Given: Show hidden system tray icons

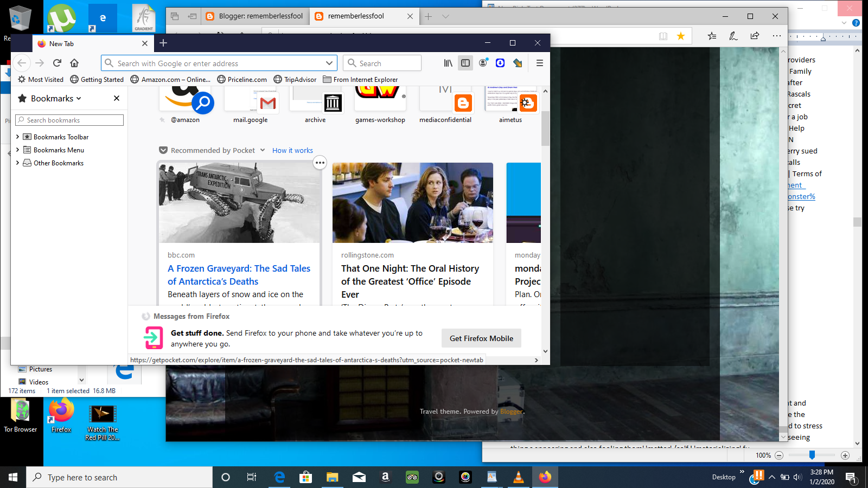Looking at the screenshot, I should [x=772, y=477].
